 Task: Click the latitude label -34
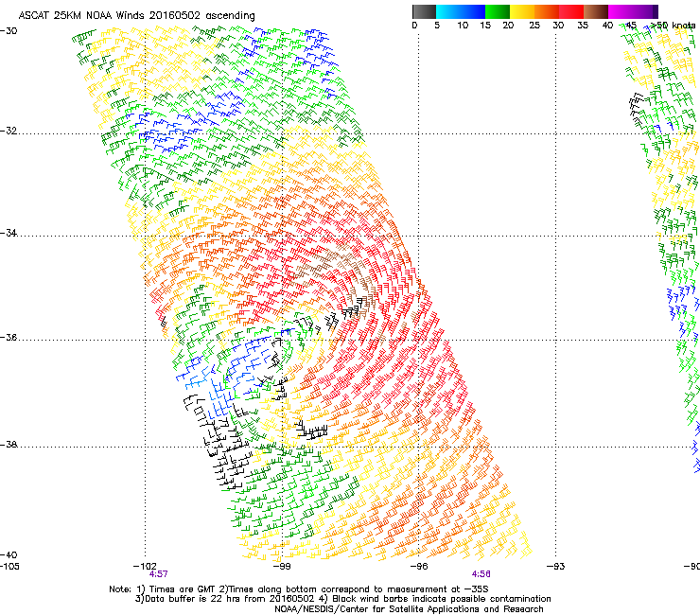[x=9, y=233]
